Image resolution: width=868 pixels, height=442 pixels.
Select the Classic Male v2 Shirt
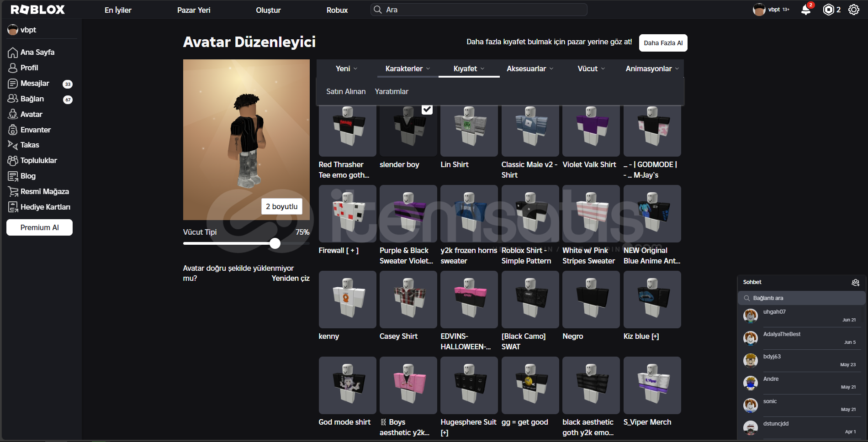tap(530, 131)
